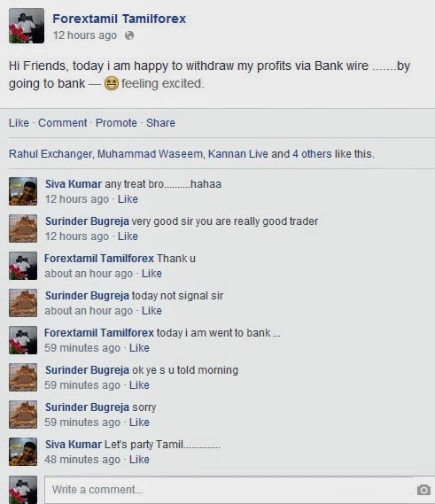Click the post's 12 hours ago timestamp

[x=85, y=35]
